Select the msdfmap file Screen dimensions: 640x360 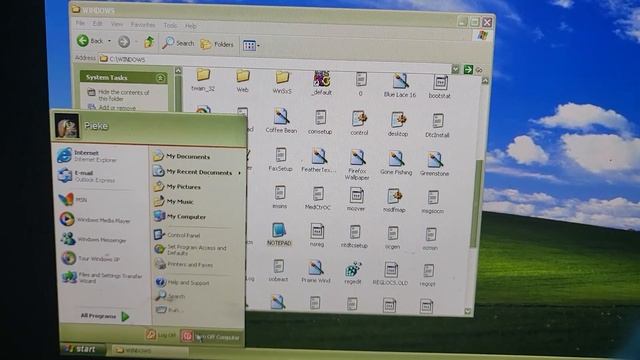point(394,200)
